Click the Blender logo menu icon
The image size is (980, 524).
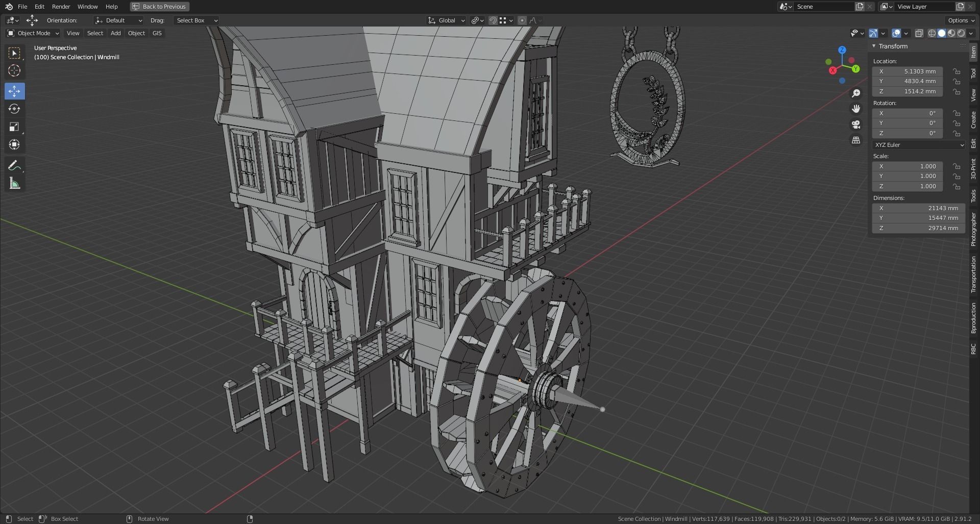click(x=9, y=7)
